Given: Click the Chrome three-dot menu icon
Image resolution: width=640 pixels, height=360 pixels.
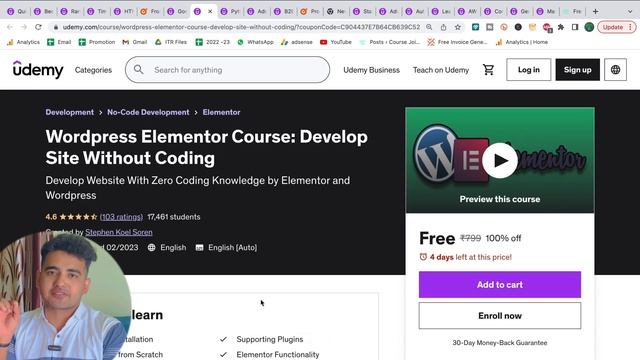Looking at the screenshot, I should pos(631,27).
